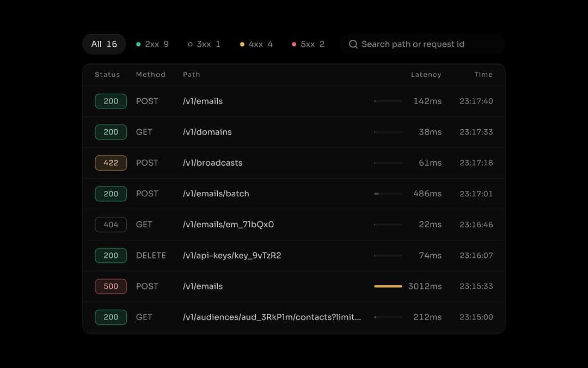Image resolution: width=588 pixels, height=368 pixels.
Task: Open the /v1/broadcasts path
Action: [x=213, y=163]
